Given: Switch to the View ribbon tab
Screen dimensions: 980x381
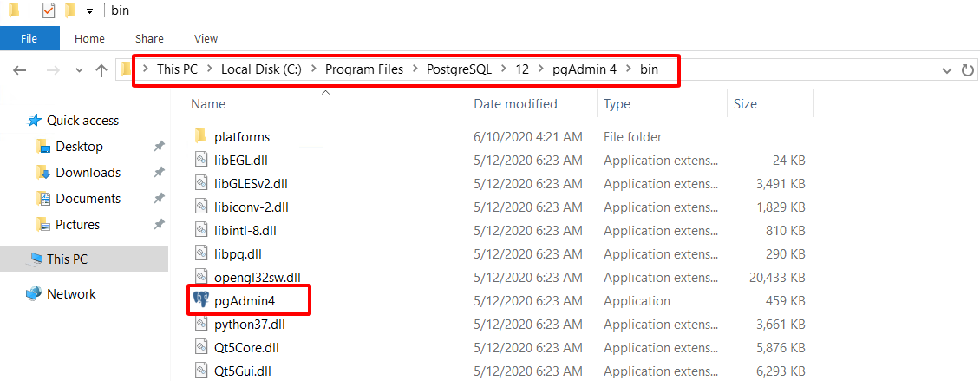Looking at the screenshot, I should coord(206,38).
